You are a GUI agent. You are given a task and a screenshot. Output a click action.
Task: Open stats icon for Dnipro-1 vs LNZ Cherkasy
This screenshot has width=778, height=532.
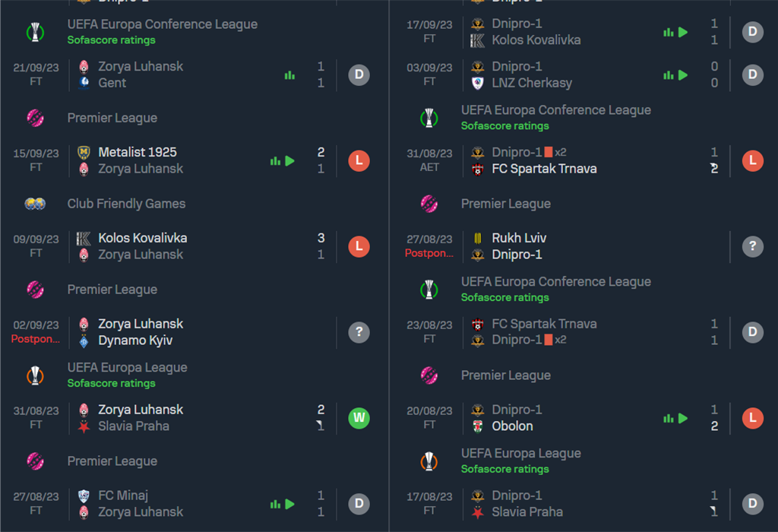click(x=669, y=75)
